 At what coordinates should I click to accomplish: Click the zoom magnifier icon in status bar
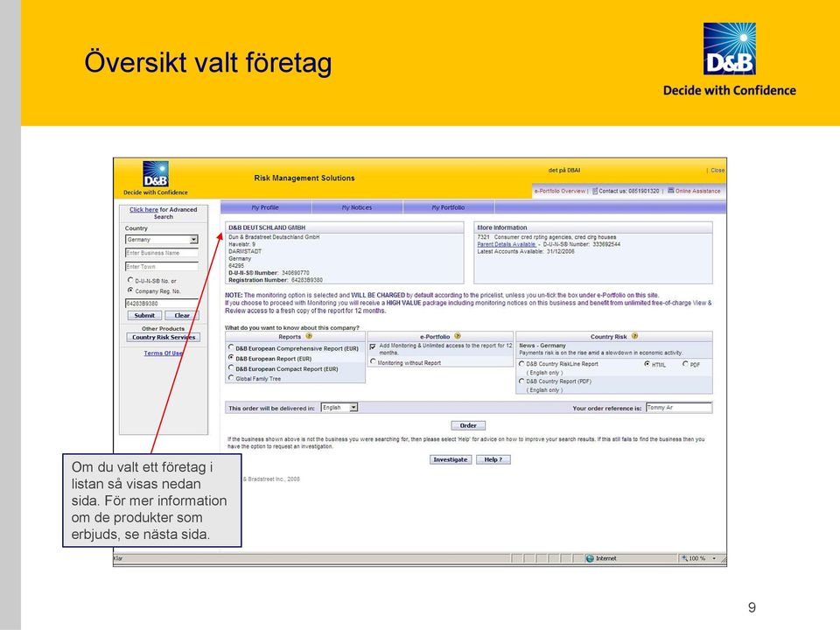click(684, 558)
